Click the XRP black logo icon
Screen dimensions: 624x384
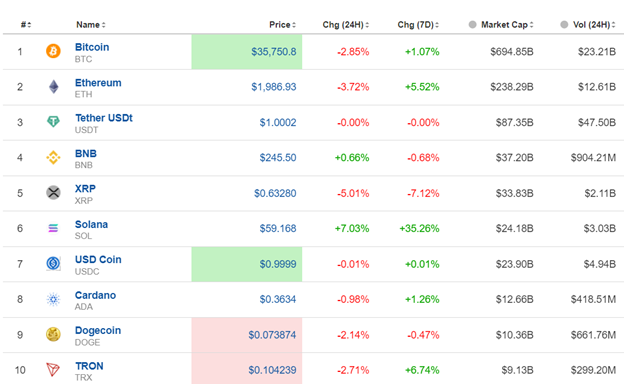point(53,193)
